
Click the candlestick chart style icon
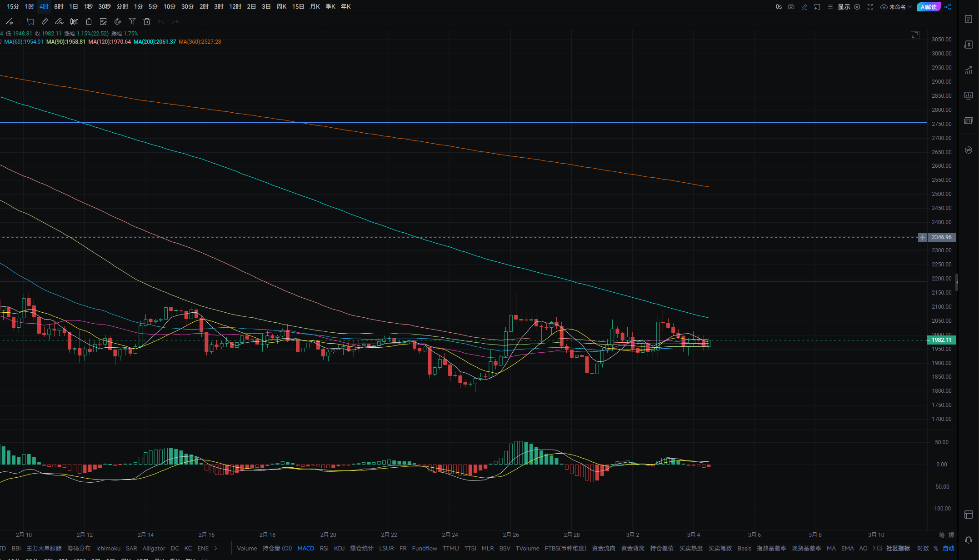(x=75, y=21)
